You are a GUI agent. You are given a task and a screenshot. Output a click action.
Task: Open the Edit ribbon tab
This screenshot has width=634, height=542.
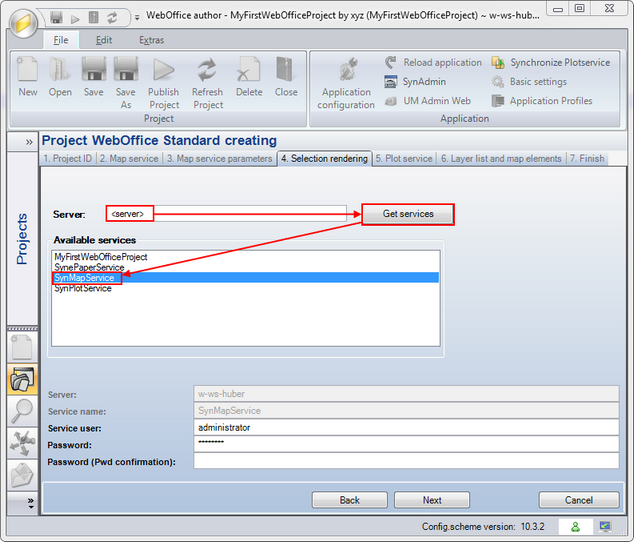tap(104, 40)
